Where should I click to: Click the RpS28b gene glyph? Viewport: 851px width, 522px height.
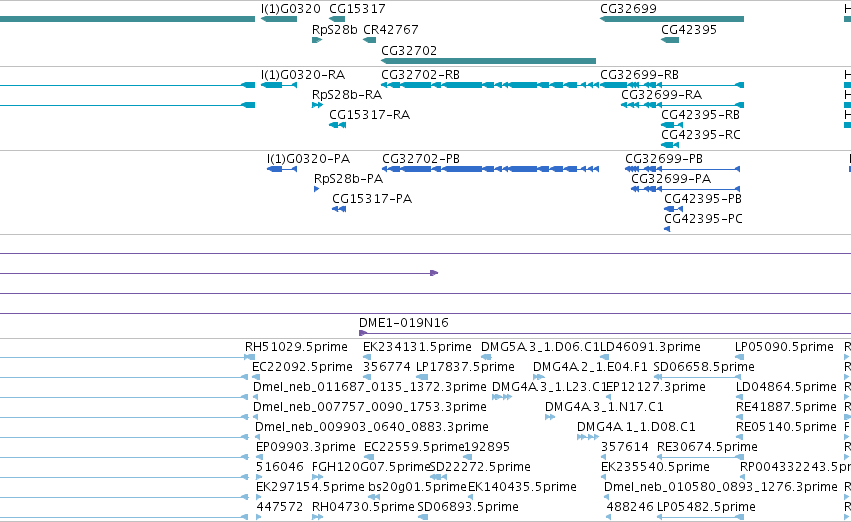pyautogui.click(x=317, y=40)
